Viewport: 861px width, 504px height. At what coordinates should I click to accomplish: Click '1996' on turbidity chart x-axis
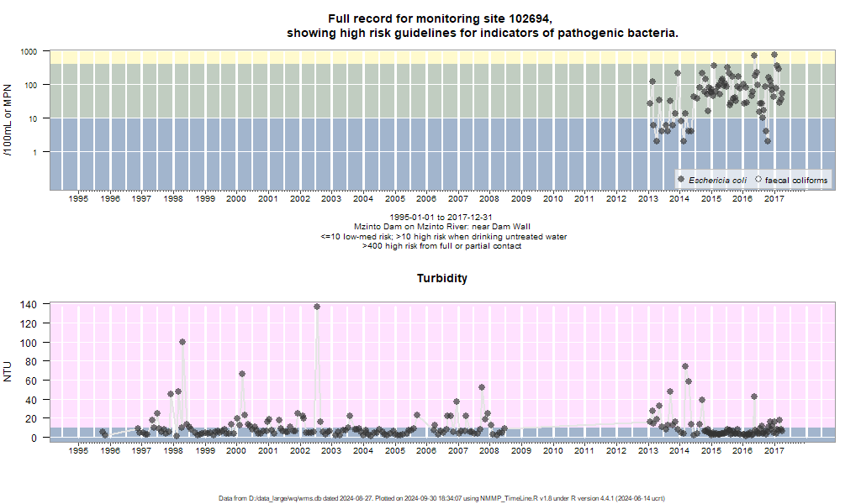tap(110, 450)
